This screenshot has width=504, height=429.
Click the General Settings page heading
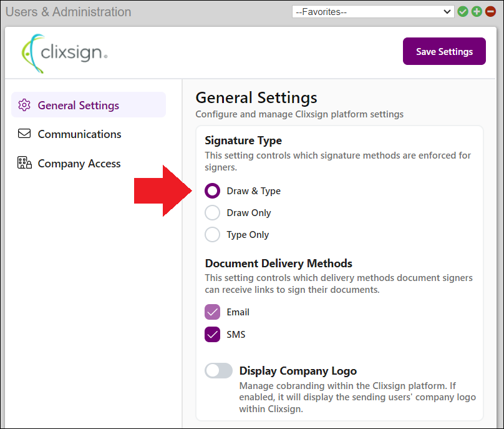(x=256, y=97)
